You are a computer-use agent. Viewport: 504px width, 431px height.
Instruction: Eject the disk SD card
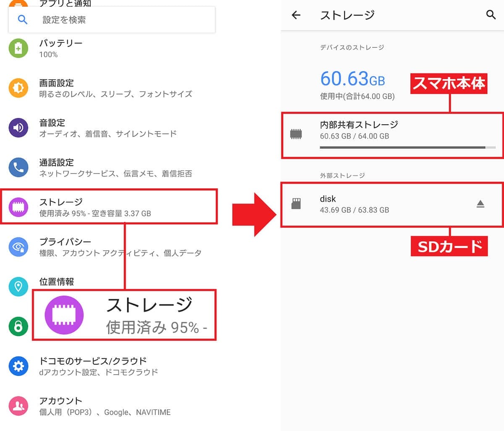point(480,204)
